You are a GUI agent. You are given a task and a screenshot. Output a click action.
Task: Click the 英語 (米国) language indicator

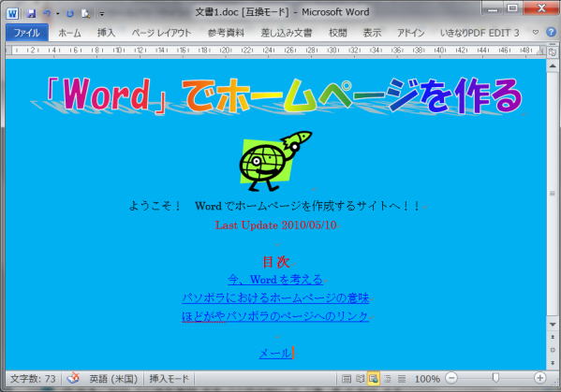tap(113, 379)
